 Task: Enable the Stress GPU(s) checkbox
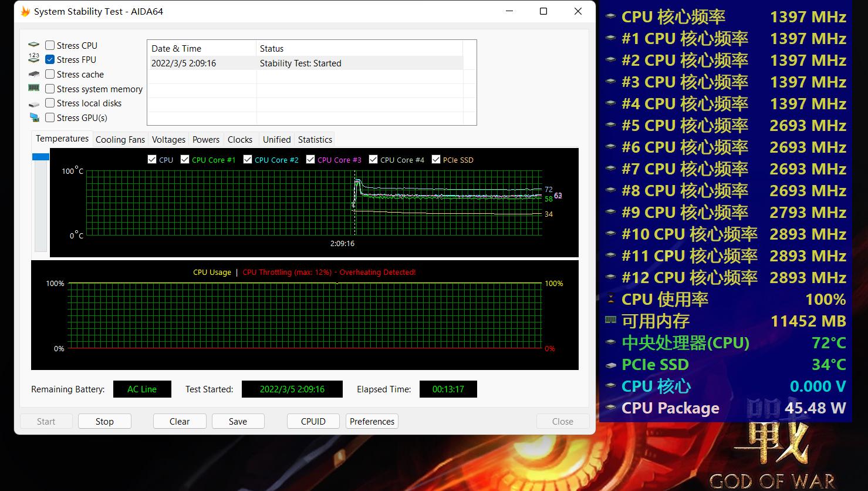click(x=50, y=117)
